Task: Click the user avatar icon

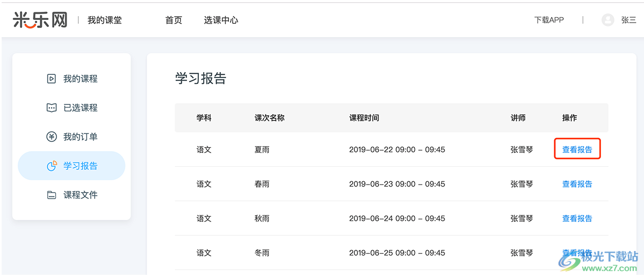Action: pyautogui.click(x=607, y=20)
